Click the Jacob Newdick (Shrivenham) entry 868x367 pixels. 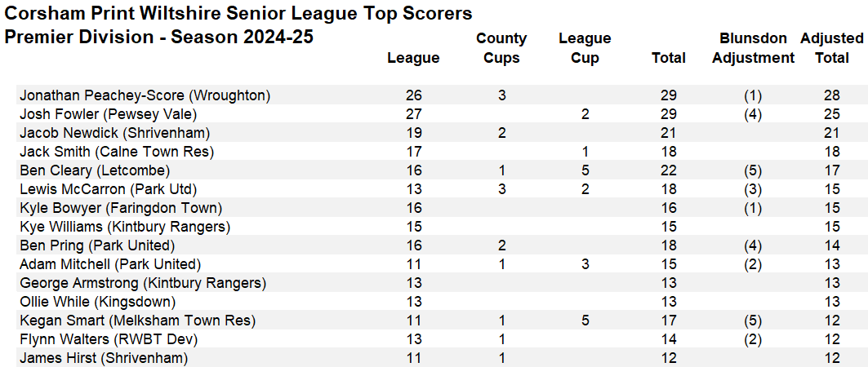(114, 133)
